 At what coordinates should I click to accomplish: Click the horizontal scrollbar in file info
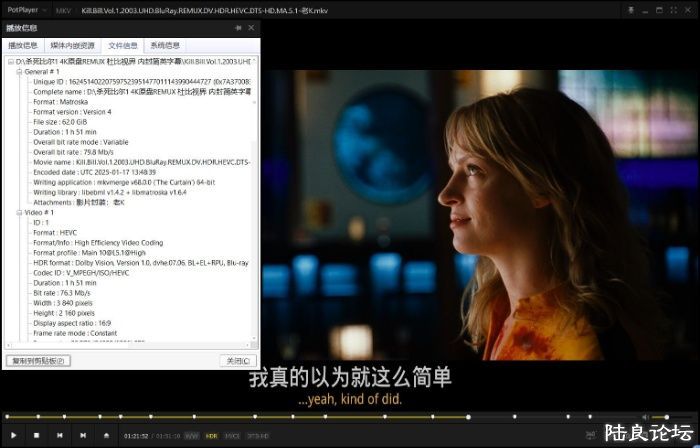coord(130,346)
